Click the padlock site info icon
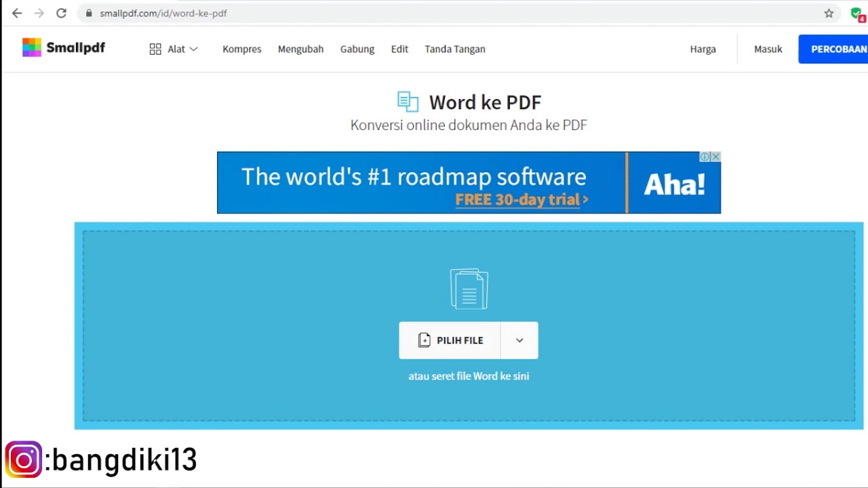 click(88, 14)
